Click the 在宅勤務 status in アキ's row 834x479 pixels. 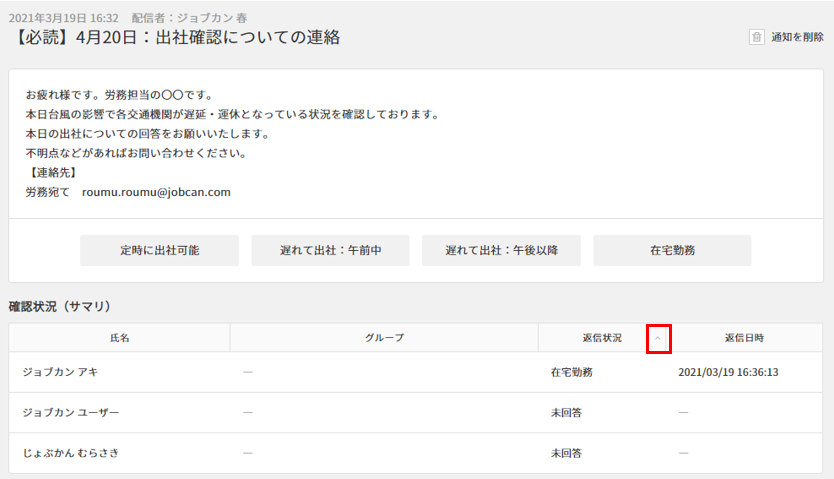(572, 372)
